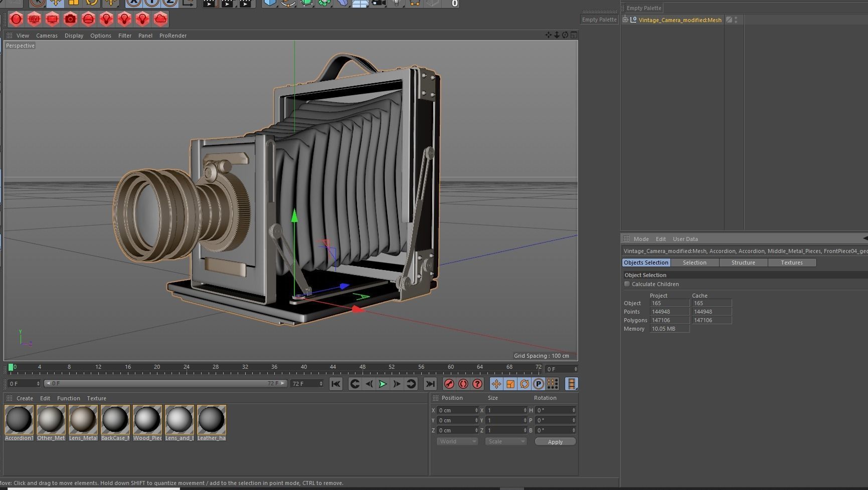Image resolution: width=868 pixels, height=490 pixels.
Task: Click Position X field stepper arrows
Action: pos(476,410)
